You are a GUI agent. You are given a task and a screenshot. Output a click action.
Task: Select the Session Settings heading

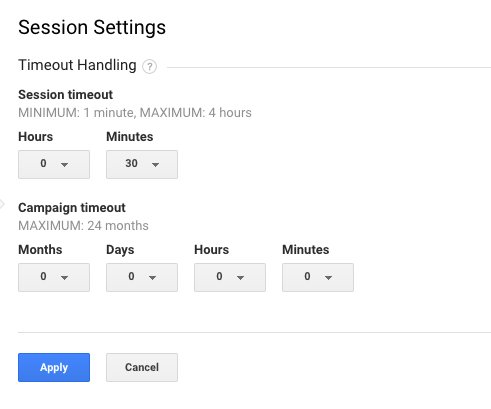92,27
